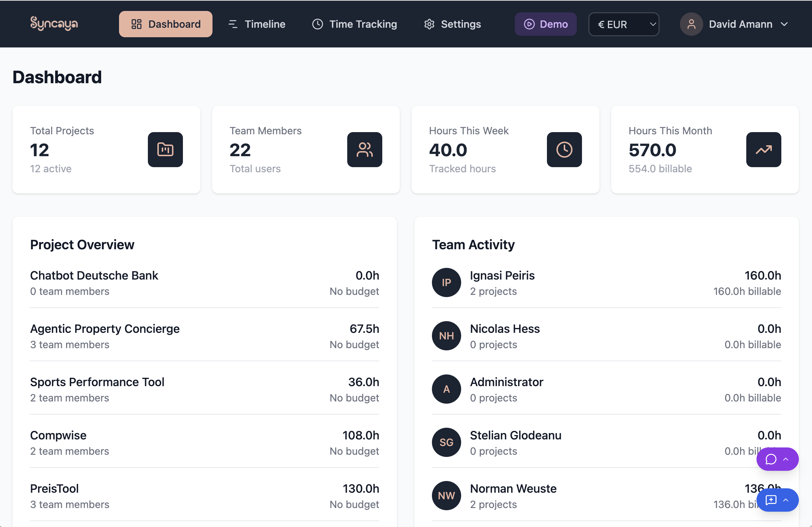
Task: Click Ignasi Peiris IP avatar
Action: [x=446, y=282]
